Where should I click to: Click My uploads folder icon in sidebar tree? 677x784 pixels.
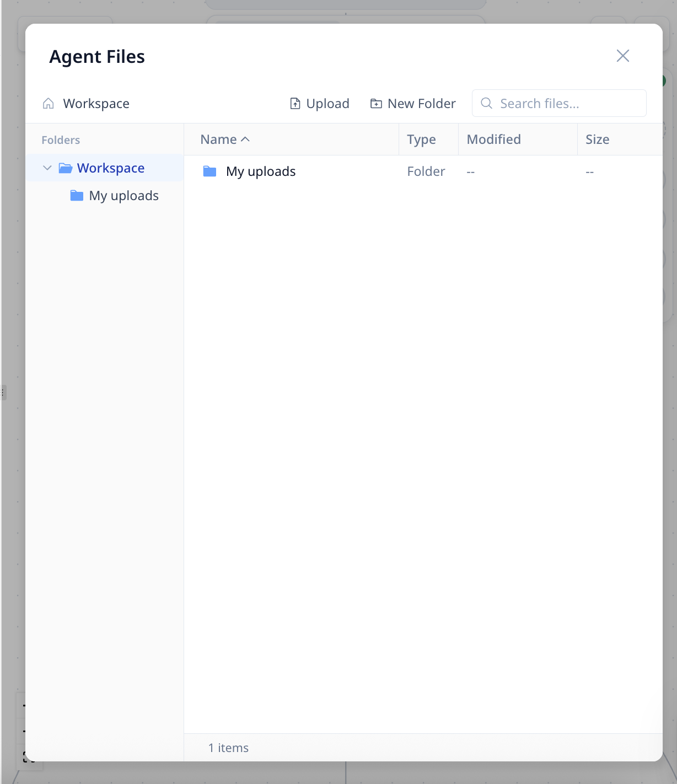77,196
